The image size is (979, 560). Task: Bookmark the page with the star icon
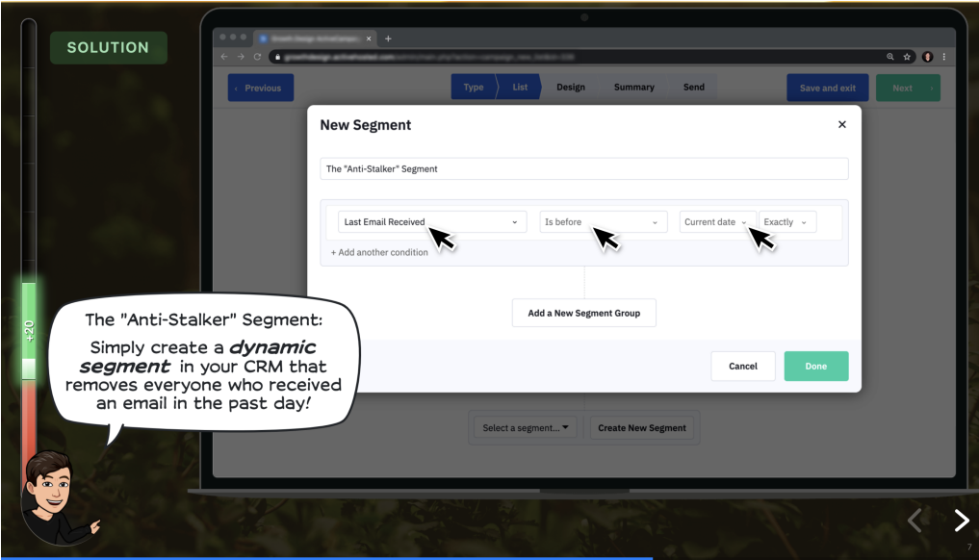click(x=907, y=57)
